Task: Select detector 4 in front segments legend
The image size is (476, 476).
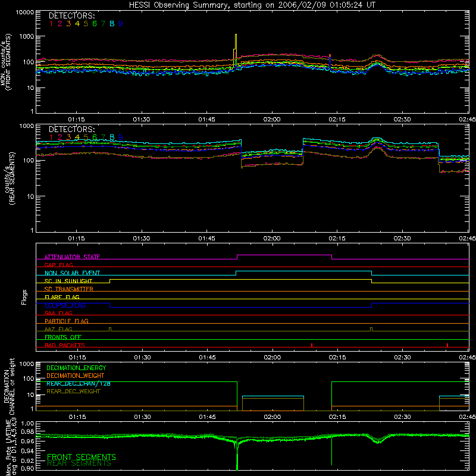Action: coord(77,24)
